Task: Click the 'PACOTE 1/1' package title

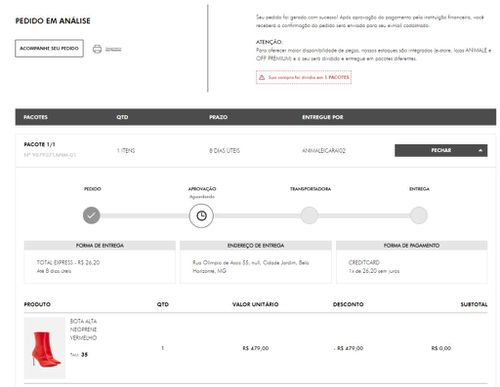Action: 39,144
